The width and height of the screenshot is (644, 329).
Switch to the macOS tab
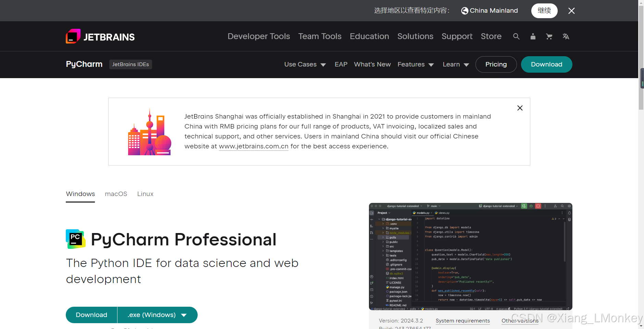(x=116, y=194)
